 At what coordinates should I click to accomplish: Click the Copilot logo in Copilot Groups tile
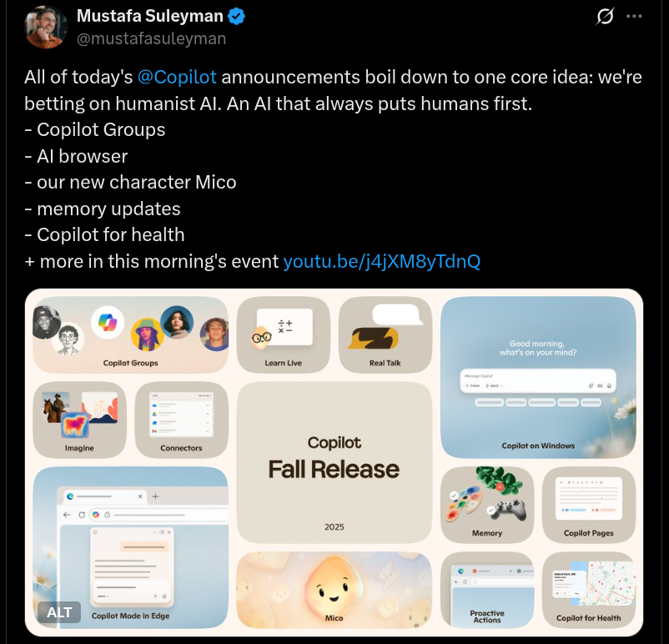[x=108, y=322]
